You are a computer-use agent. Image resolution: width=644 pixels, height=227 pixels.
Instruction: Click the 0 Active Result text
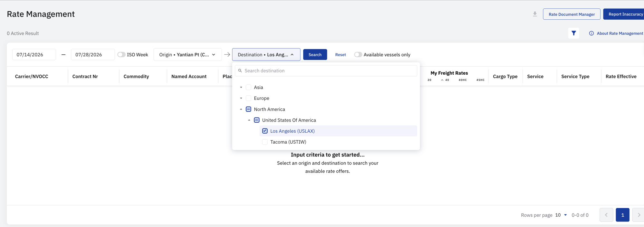(23, 33)
